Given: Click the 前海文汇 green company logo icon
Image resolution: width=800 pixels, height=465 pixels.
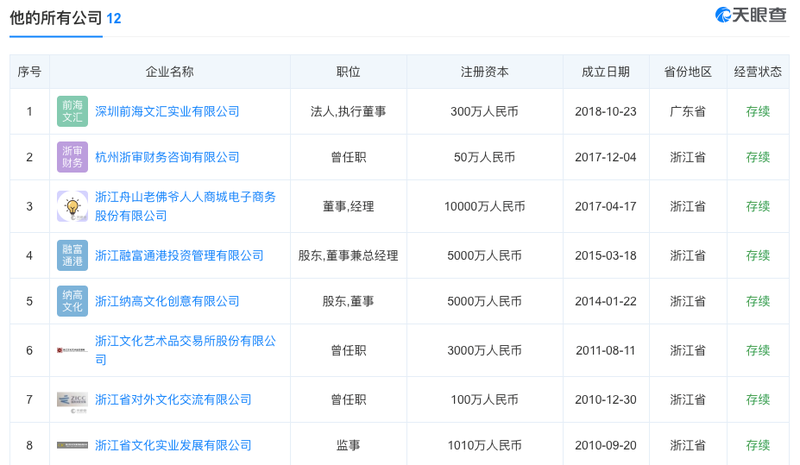Looking at the screenshot, I should click(x=72, y=111).
